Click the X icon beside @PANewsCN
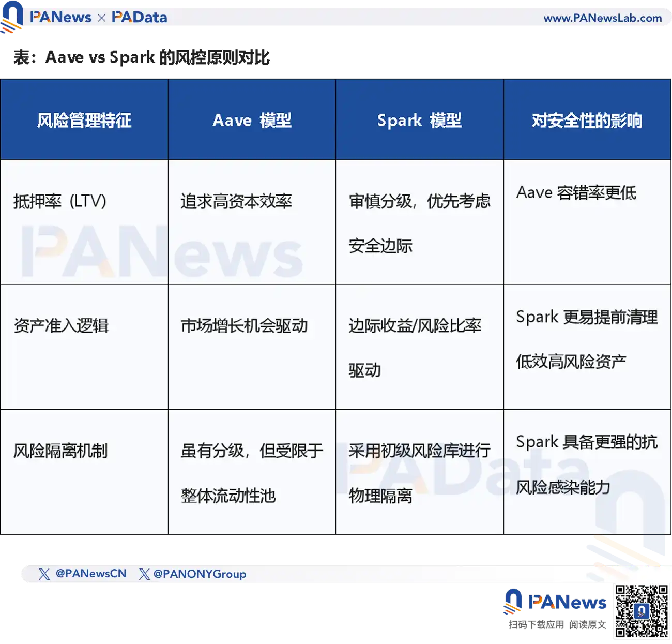The image size is (672, 644). coord(44,574)
